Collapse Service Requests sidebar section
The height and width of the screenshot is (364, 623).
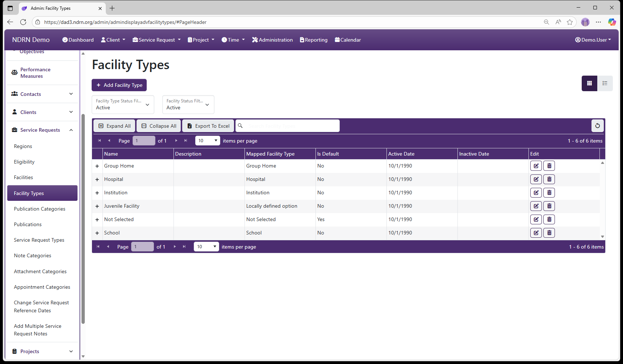pyautogui.click(x=42, y=130)
